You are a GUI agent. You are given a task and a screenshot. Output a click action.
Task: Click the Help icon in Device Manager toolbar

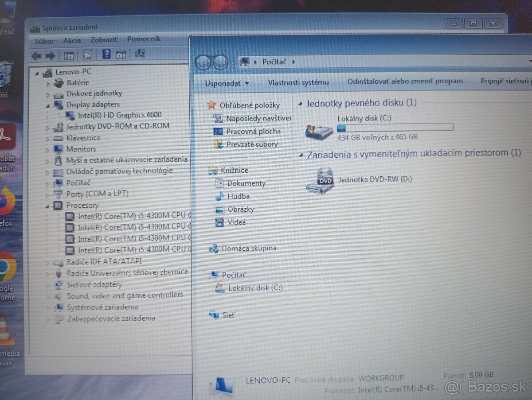tap(106, 54)
